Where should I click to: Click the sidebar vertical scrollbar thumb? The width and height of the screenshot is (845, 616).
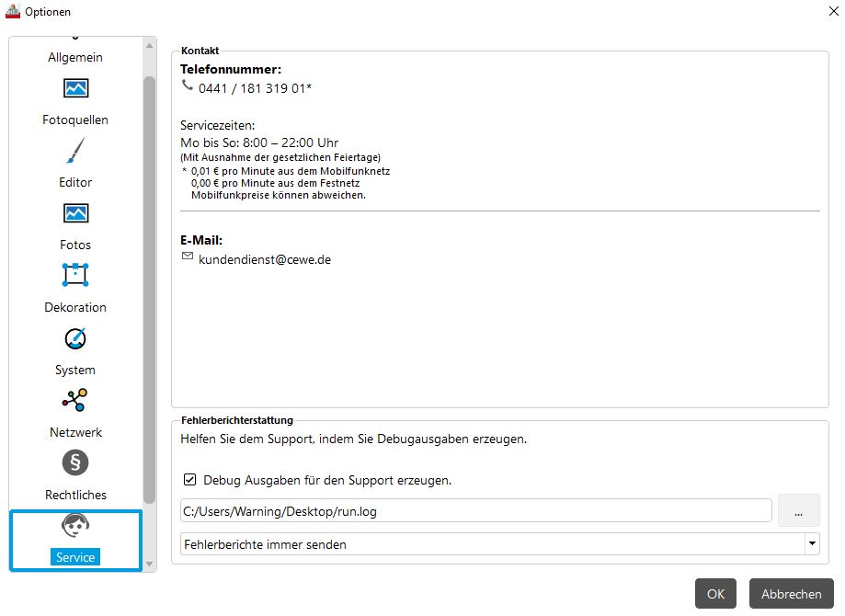click(149, 290)
